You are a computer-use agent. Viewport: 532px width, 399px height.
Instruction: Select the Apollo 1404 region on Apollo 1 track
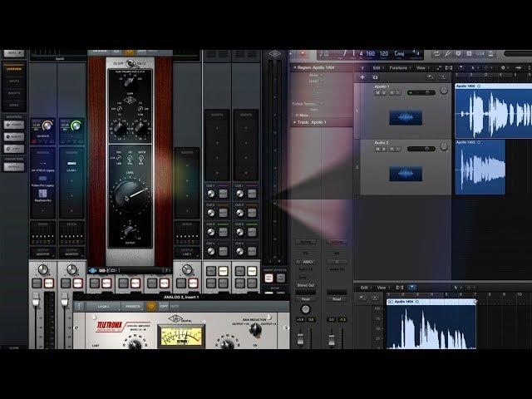[493, 111]
